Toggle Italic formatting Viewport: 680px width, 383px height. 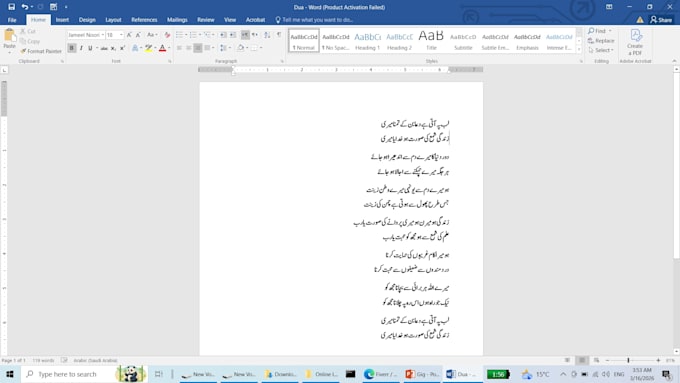click(x=81, y=48)
